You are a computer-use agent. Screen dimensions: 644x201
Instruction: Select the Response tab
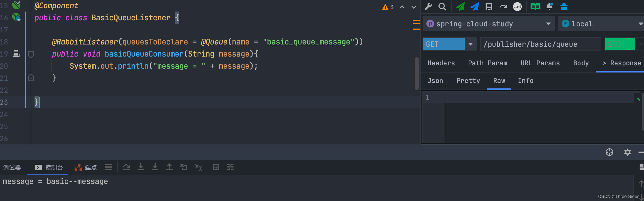click(x=622, y=63)
